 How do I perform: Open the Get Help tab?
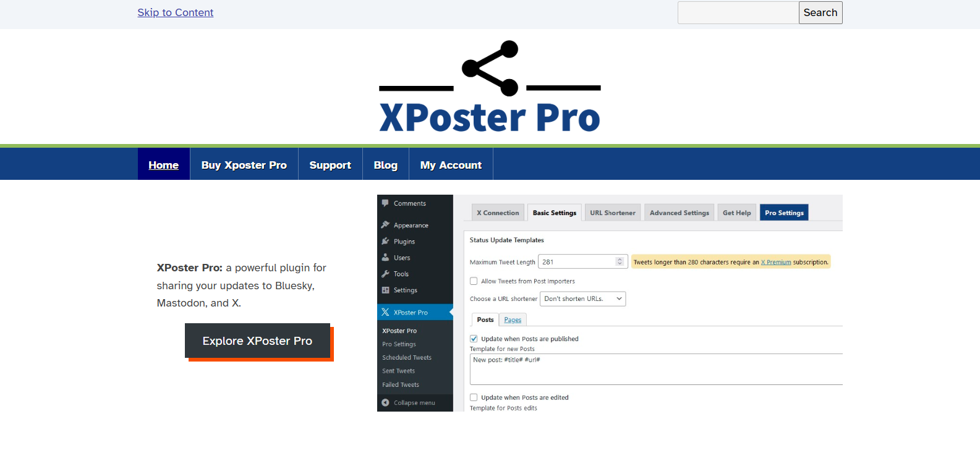737,213
